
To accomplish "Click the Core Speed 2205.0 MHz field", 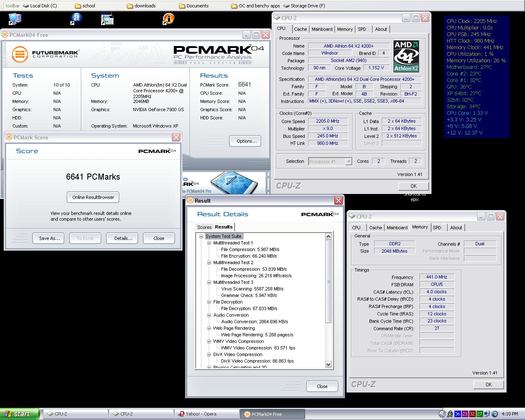I will point(327,121).
